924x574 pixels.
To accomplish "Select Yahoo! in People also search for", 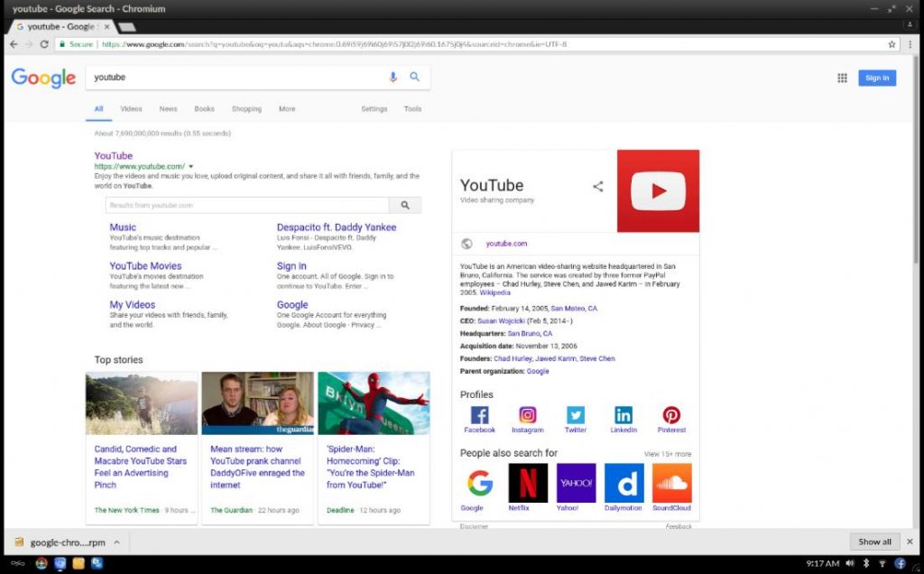I will pos(576,483).
